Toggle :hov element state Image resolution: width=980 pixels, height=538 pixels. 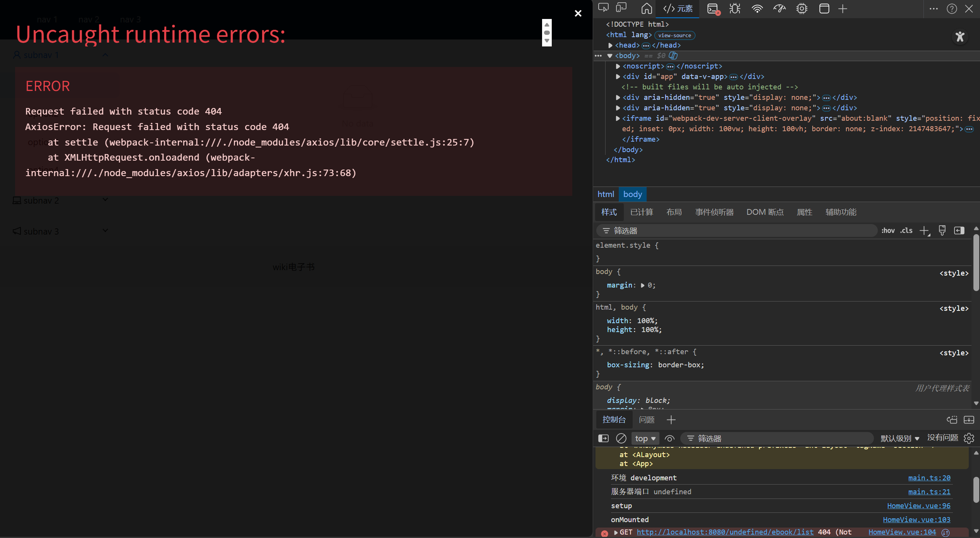[x=888, y=231]
